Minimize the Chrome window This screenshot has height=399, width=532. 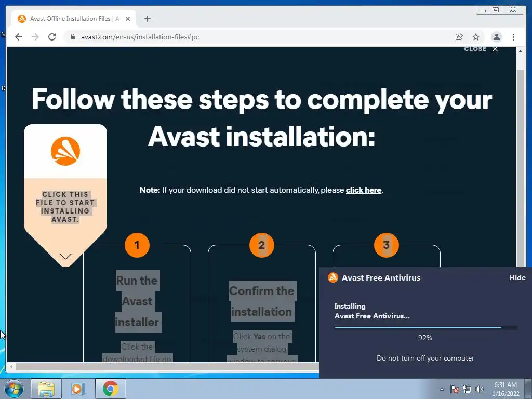[x=483, y=10]
